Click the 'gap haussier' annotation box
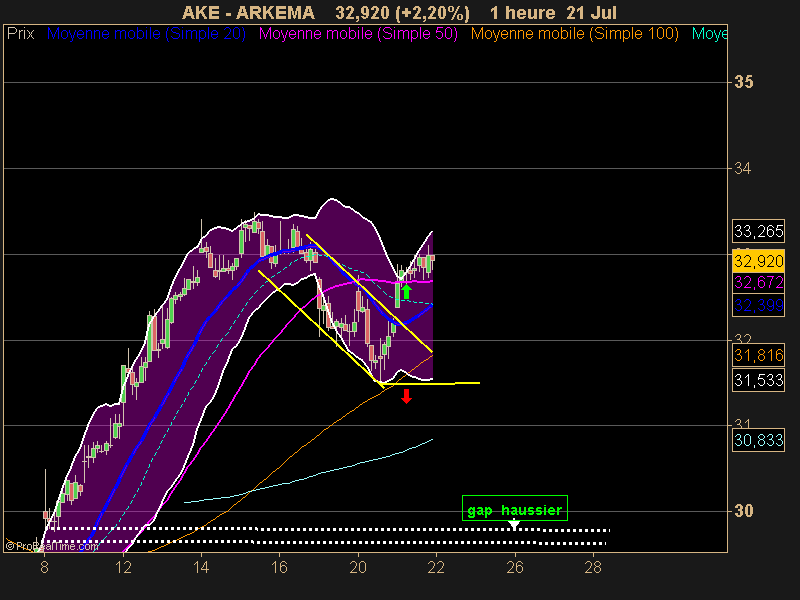Viewport: 800px width, 600px height. 515,509
